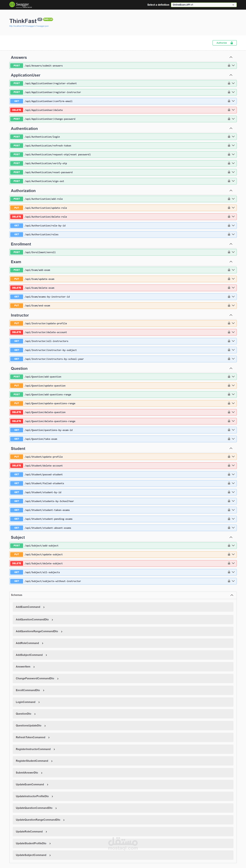
Task: Collapse the Authentication section
Action: (231, 128)
